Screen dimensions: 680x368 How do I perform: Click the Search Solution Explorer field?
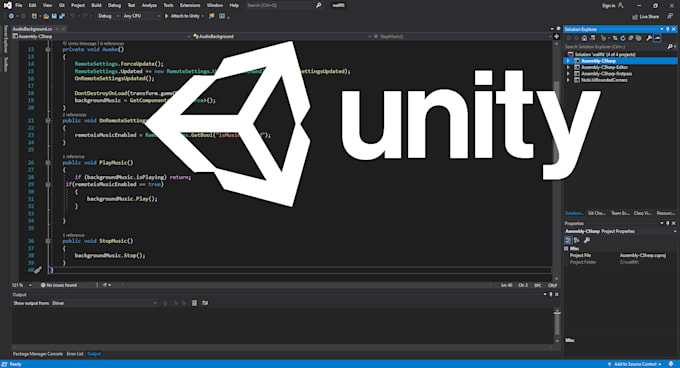616,46
